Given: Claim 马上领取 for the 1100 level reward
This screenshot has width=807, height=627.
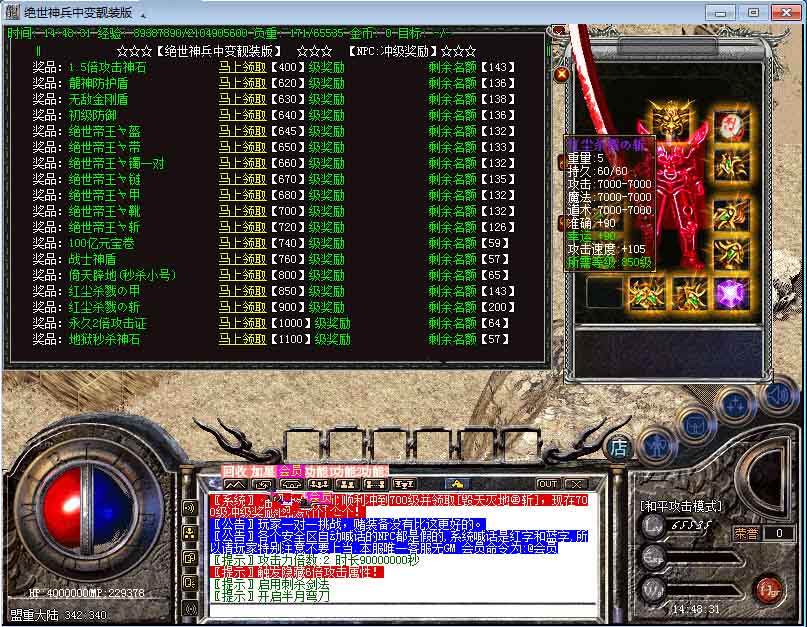Looking at the screenshot, I should click(x=242, y=339).
